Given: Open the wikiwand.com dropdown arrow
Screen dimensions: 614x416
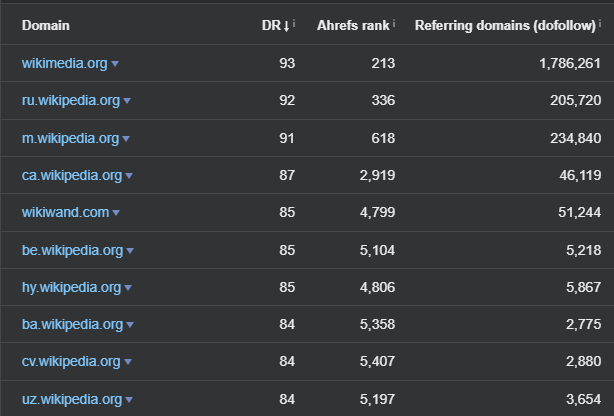Looking at the screenshot, I should pos(117,213).
